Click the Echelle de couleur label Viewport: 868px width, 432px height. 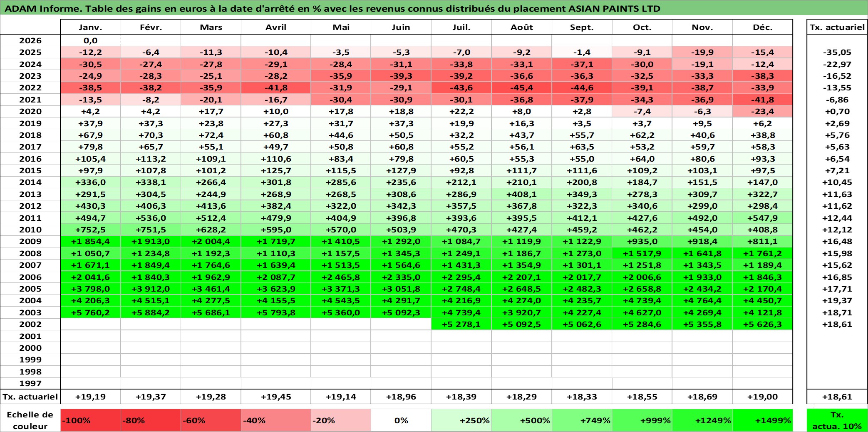click(x=30, y=420)
